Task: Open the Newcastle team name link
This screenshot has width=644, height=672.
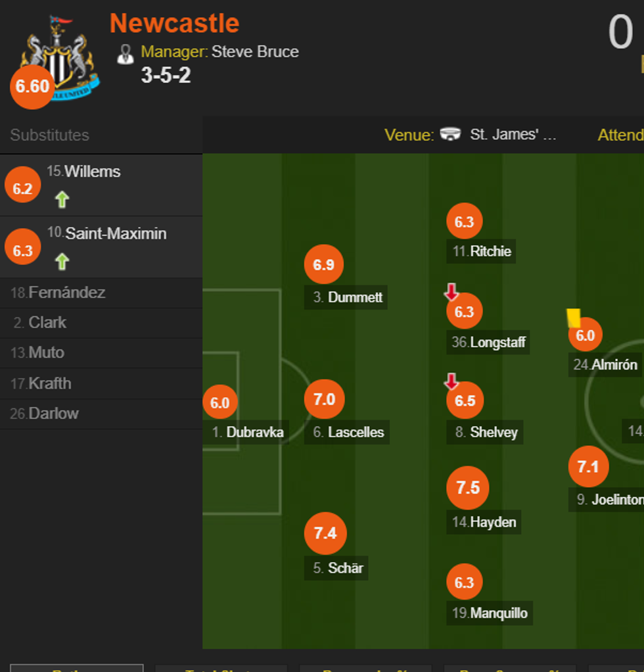Action: point(174,23)
